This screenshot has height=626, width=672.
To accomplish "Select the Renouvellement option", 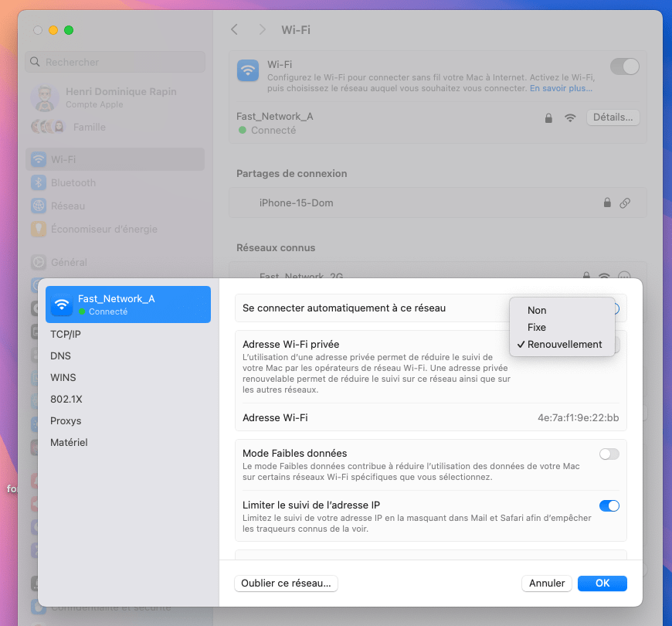I will (564, 344).
